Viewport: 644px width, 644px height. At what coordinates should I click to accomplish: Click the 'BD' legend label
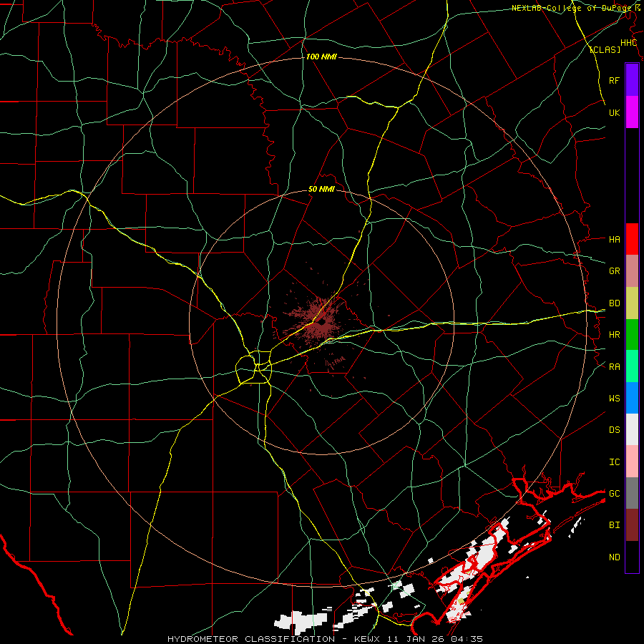(x=614, y=303)
